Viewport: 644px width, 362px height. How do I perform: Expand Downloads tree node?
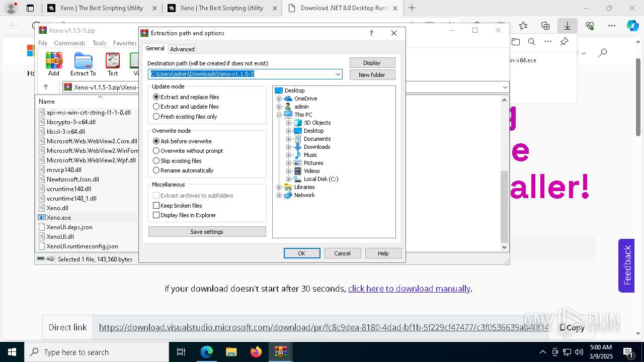pyautogui.click(x=288, y=147)
